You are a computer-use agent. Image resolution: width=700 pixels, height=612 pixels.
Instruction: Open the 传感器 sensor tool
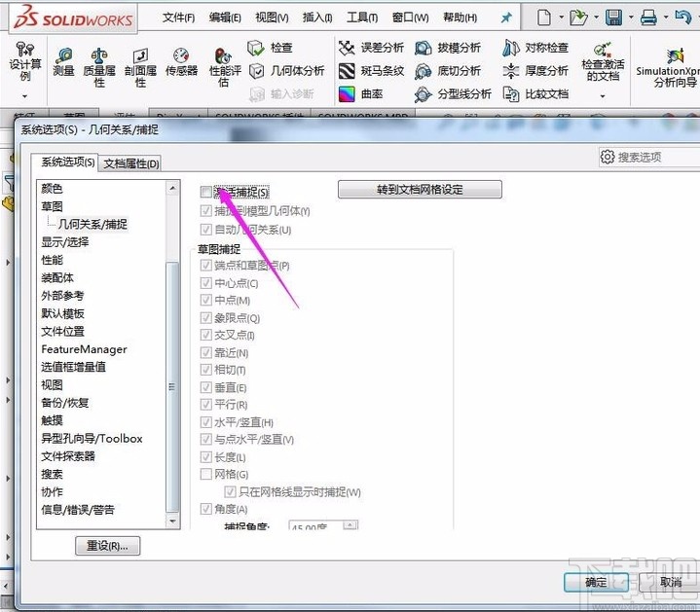[181, 62]
